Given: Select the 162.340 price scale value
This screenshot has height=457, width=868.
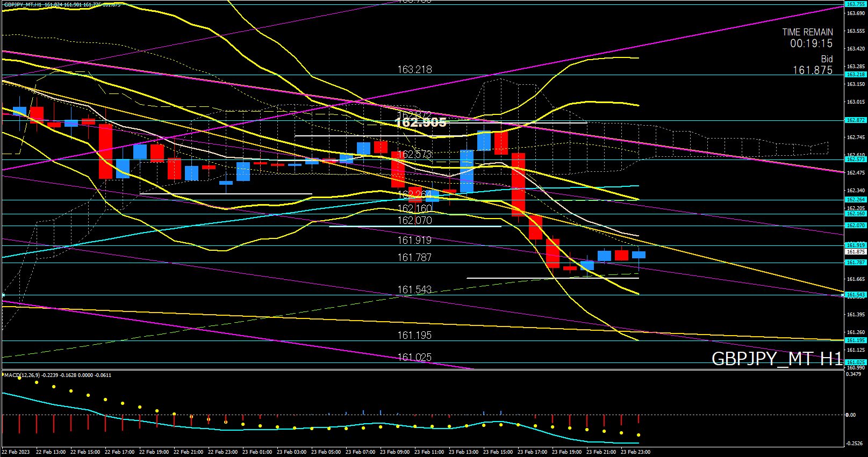Looking at the screenshot, I should pos(856,191).
